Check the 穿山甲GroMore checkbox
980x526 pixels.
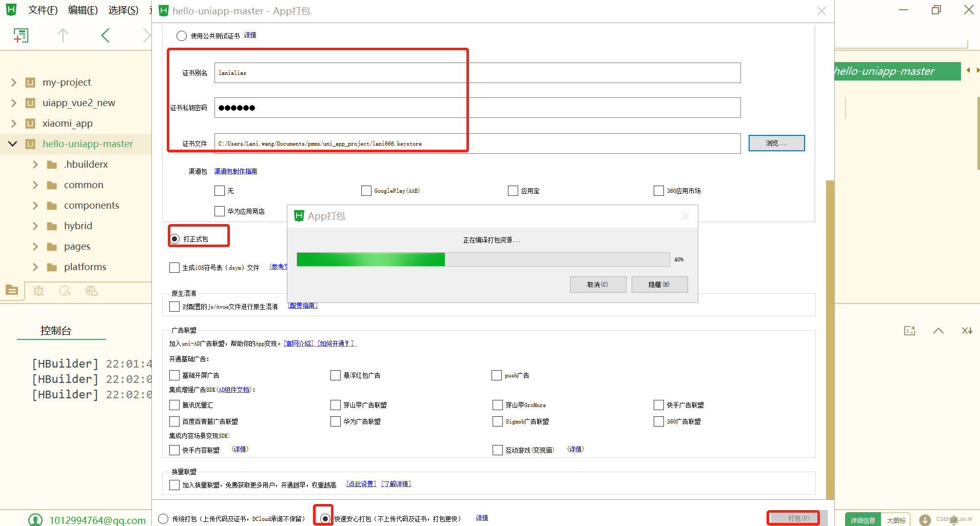(x=498, y=405)
